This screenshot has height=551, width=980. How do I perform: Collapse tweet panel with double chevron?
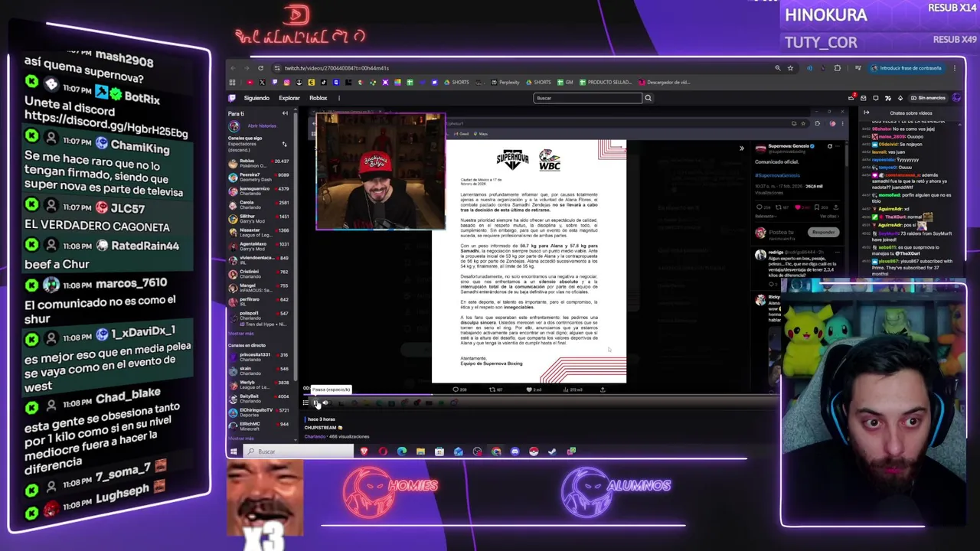741,148
